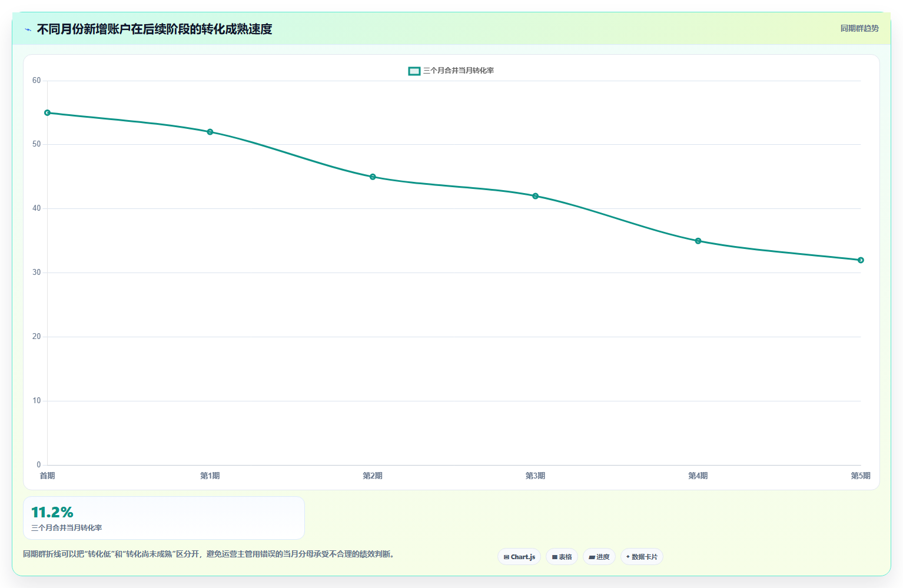This screenshot has width=903, height=588.
Task: Click the 第5期 axis label
Action: point(861,476)
